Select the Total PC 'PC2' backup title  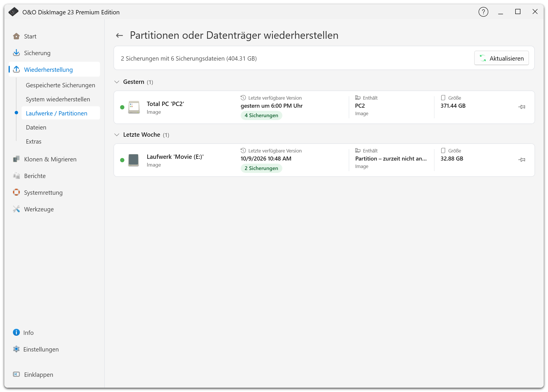click(165, 104)
